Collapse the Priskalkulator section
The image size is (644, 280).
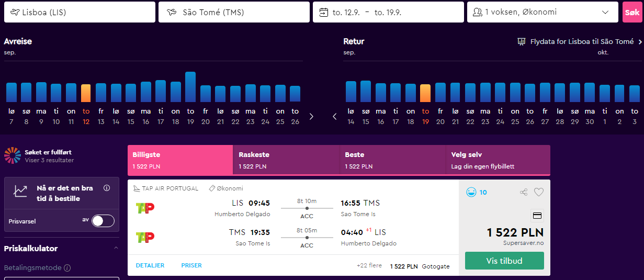pos(116,248)
